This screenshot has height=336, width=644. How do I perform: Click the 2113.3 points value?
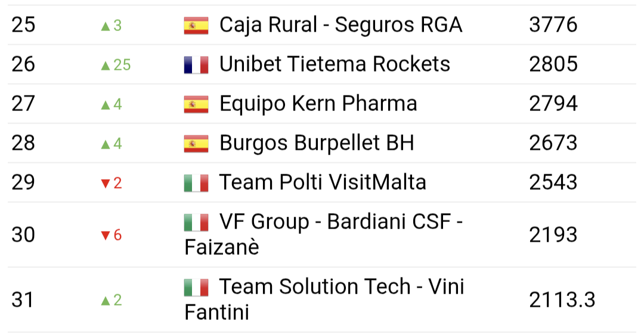pos(562,300)
